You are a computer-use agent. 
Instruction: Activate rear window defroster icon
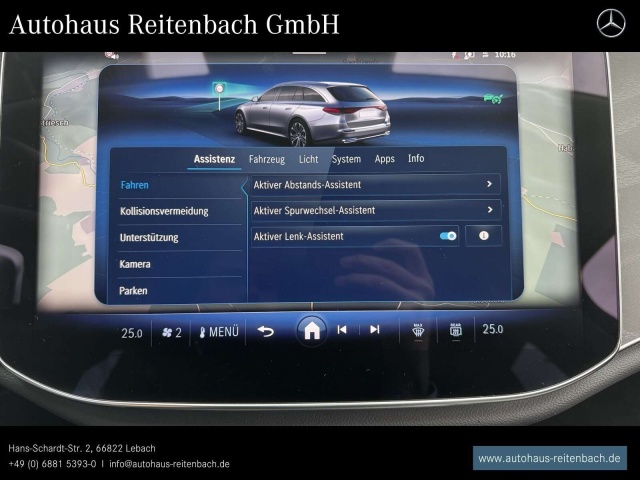pos(456,330)
